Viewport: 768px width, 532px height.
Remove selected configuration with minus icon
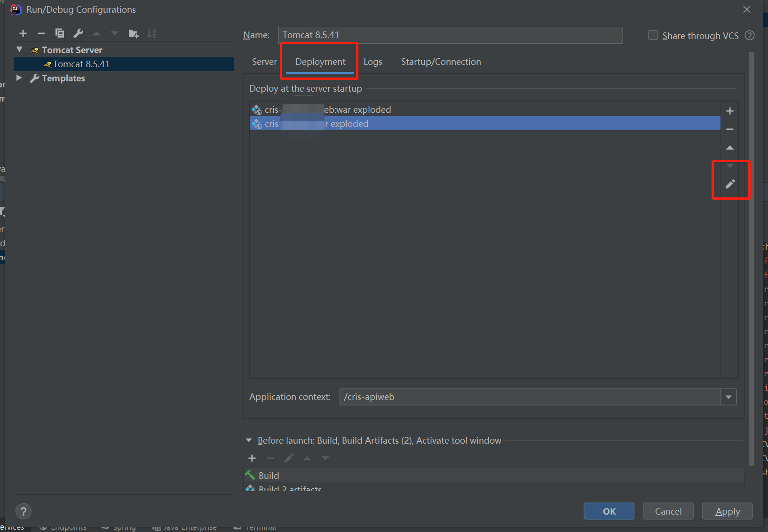pyautogui.click(x=41, y=33)
